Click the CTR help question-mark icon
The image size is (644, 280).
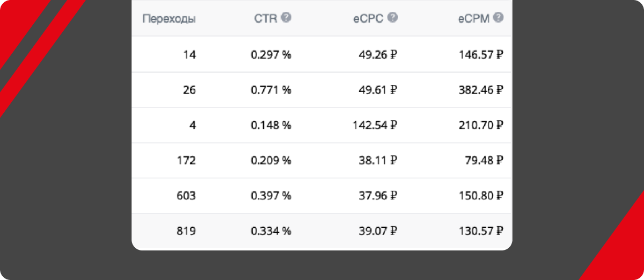286,18
